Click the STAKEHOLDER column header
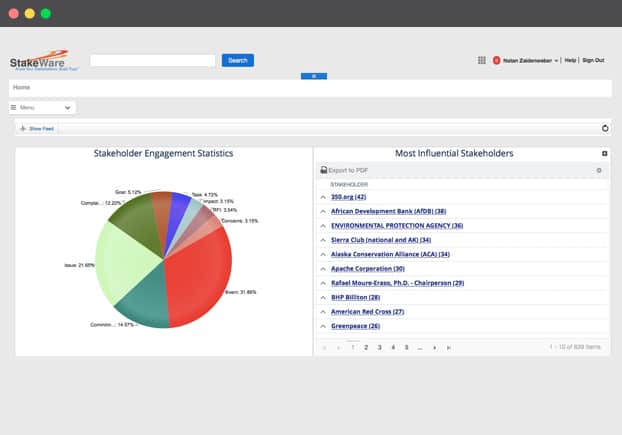 point(349,185)
